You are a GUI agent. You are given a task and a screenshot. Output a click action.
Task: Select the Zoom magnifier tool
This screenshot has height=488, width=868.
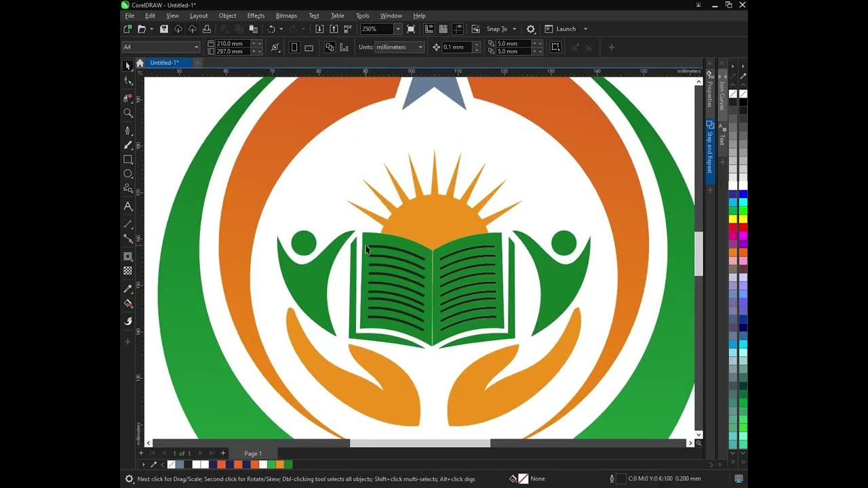tap(127, 113)
